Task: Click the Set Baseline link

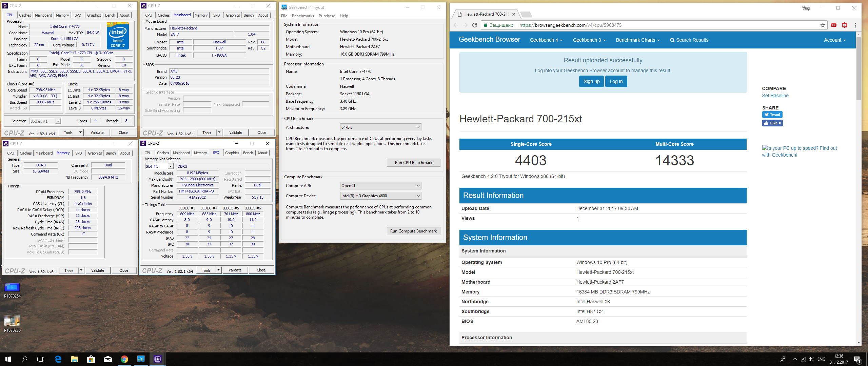Action: [x=775, y=96]
